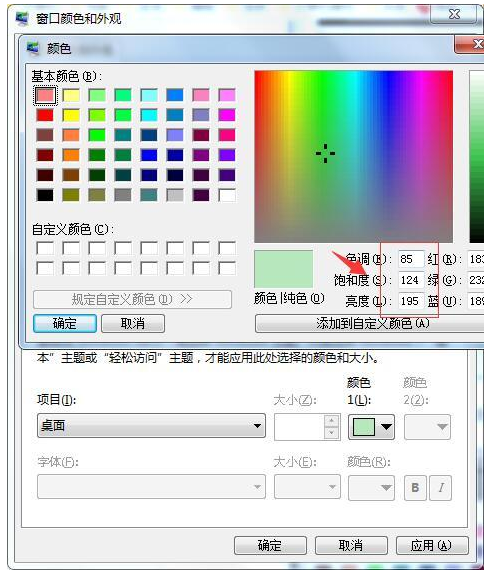This screenshot has height=577, width=492.
Task: Pick the olive swatch in bottom row
Action: click(x=71, y=195)
